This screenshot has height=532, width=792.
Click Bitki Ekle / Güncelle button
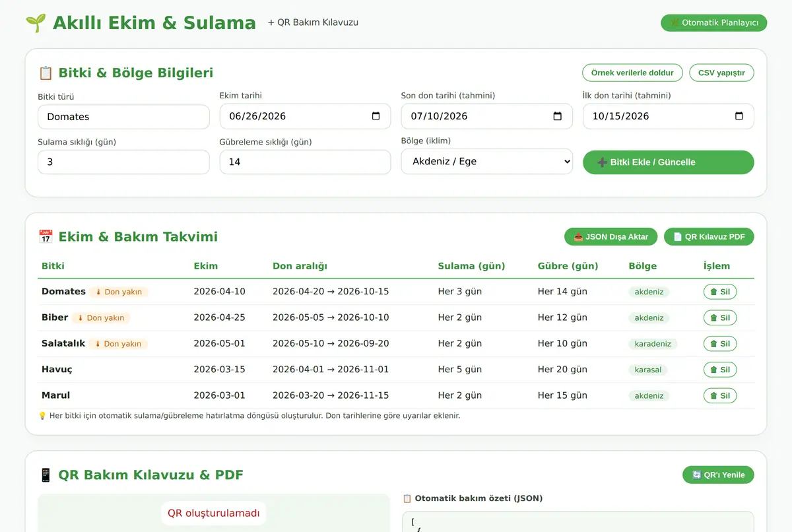click(668, 162)
